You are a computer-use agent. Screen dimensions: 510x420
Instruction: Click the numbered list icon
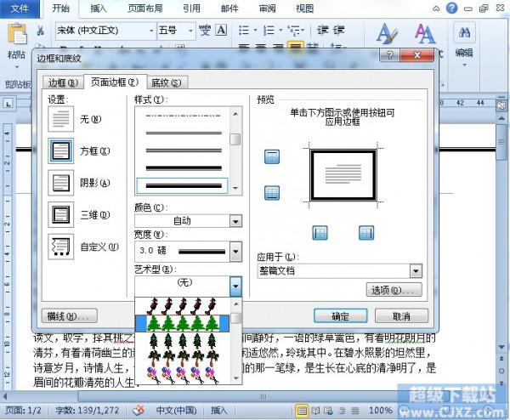[x=269, y=31]
